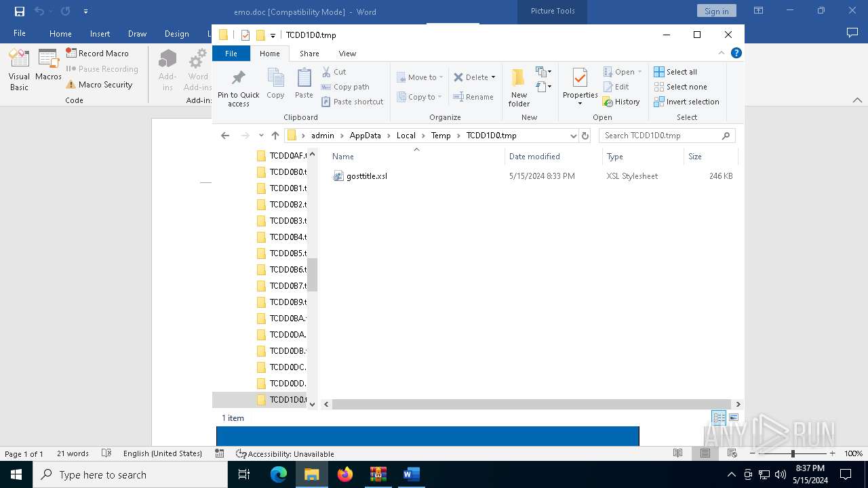Open Macros button in Word ribbon
The height and width of the screenshot is (488, 868).
click(x=48, y=65)
